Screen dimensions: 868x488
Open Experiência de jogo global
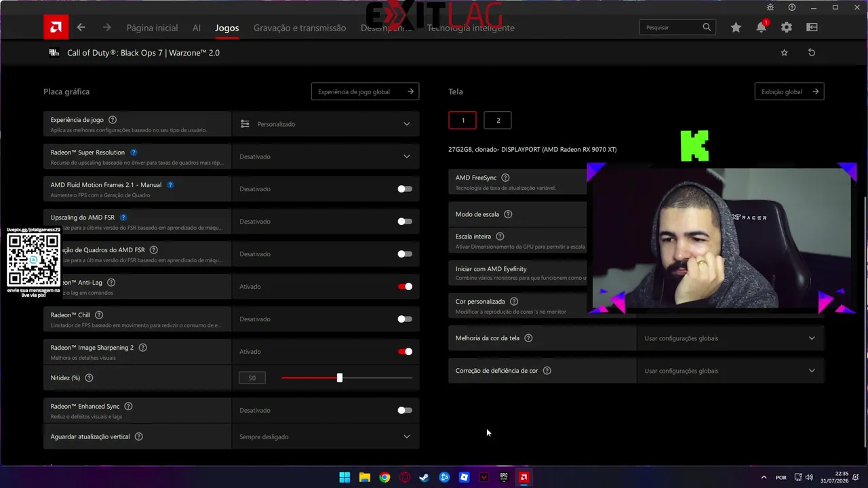point(365,91)
